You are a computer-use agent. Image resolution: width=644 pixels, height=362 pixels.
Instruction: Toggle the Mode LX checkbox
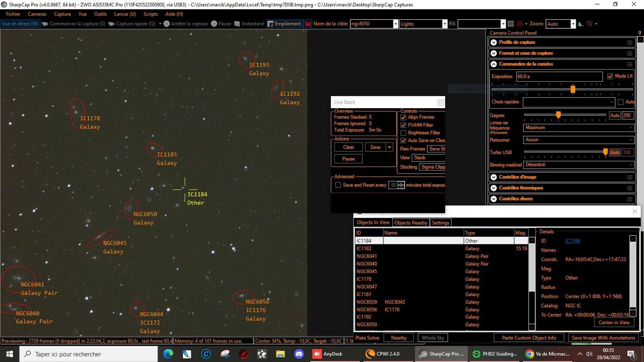(611, 76)
